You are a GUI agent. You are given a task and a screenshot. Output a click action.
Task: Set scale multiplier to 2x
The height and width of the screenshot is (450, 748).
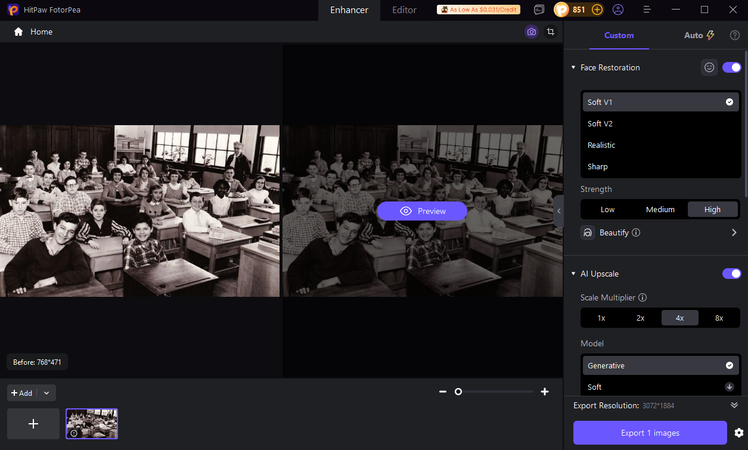640,318
